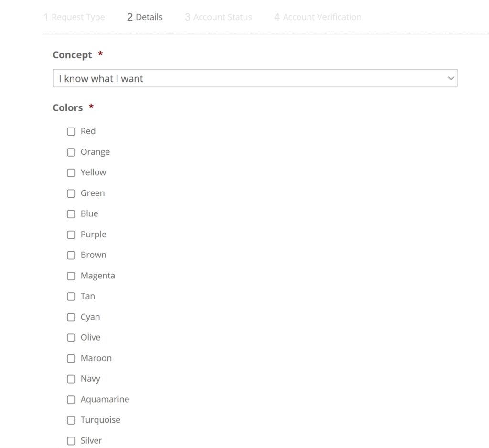Check the Red color checkbox
Screen dimensions: 489x448
(71, 131)
